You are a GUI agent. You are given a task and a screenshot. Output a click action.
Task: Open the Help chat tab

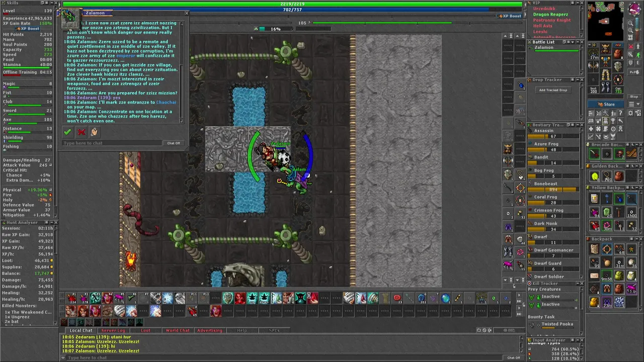tap(242, 330)
